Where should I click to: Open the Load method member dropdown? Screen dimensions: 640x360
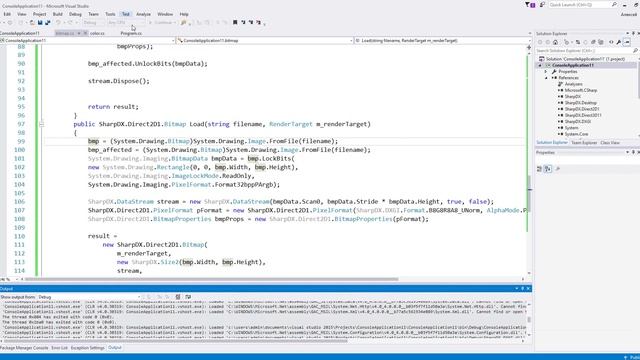coord(443,40)
